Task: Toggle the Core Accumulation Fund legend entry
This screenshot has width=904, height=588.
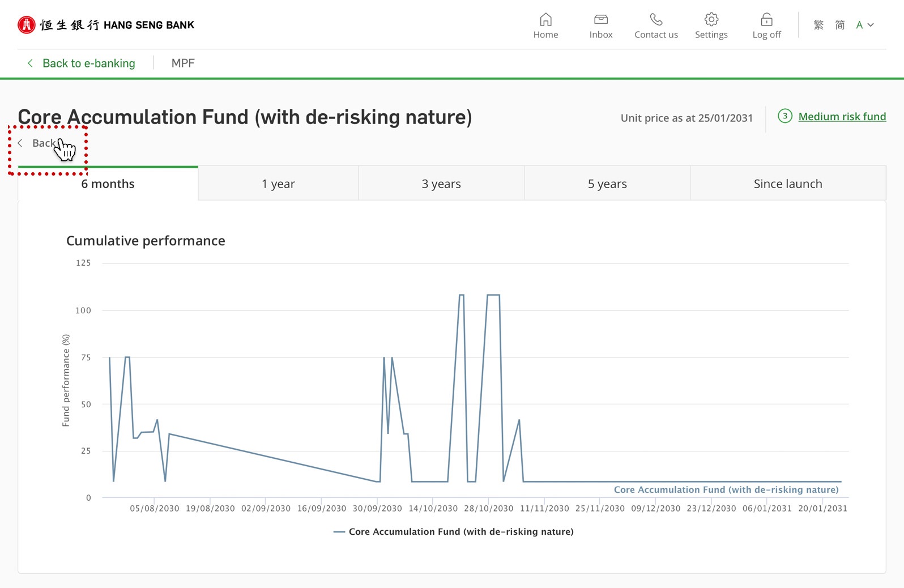Action: 454,532
